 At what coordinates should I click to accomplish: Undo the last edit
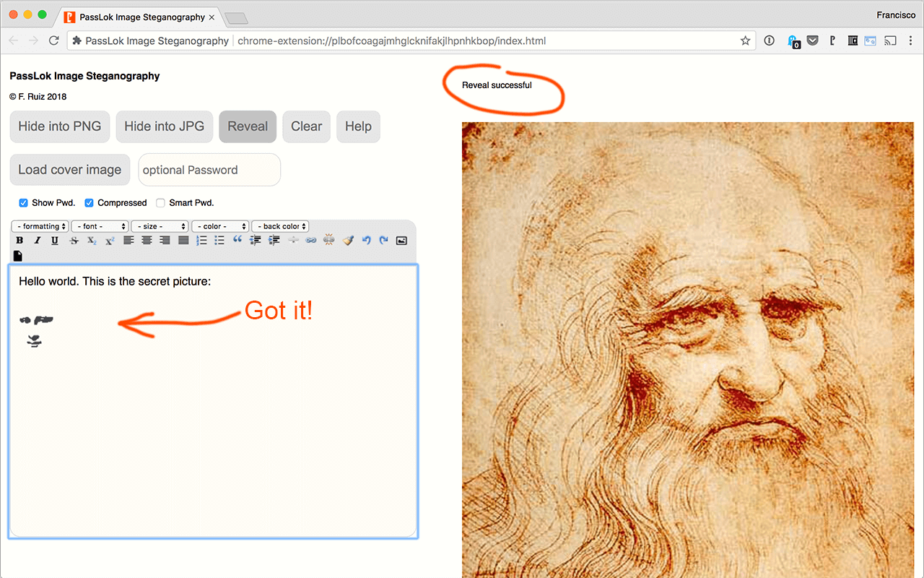366,241
